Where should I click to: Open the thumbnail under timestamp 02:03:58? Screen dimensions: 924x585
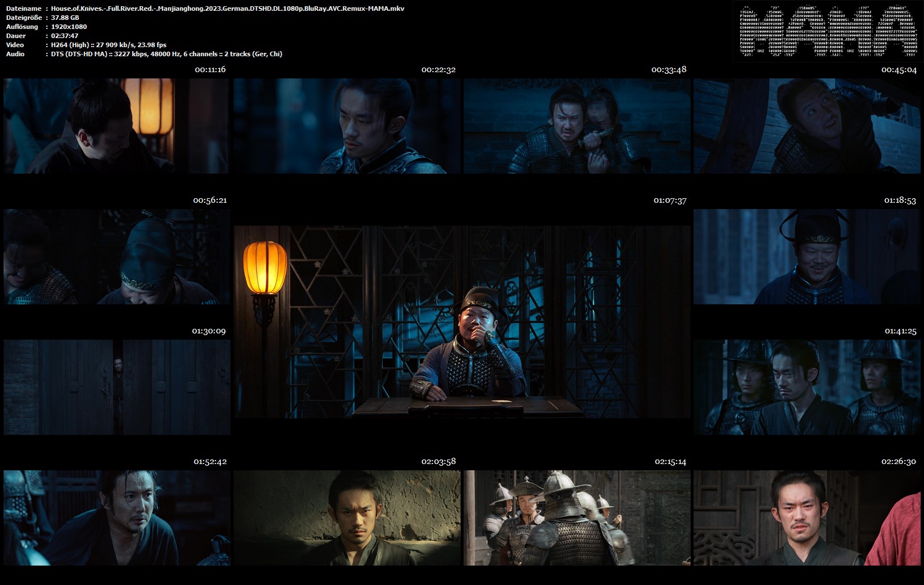347,518
